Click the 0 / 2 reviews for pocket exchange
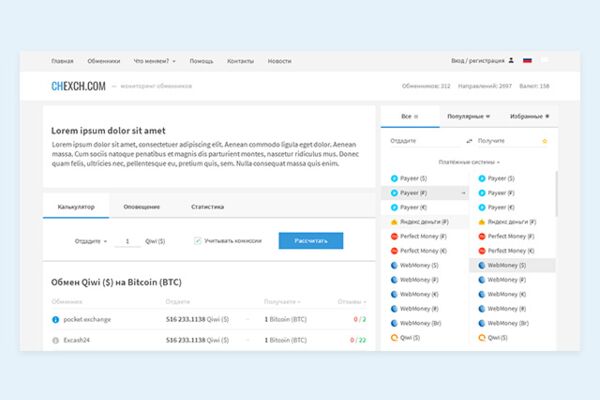The image size is (600, 400). coord(360,319)
